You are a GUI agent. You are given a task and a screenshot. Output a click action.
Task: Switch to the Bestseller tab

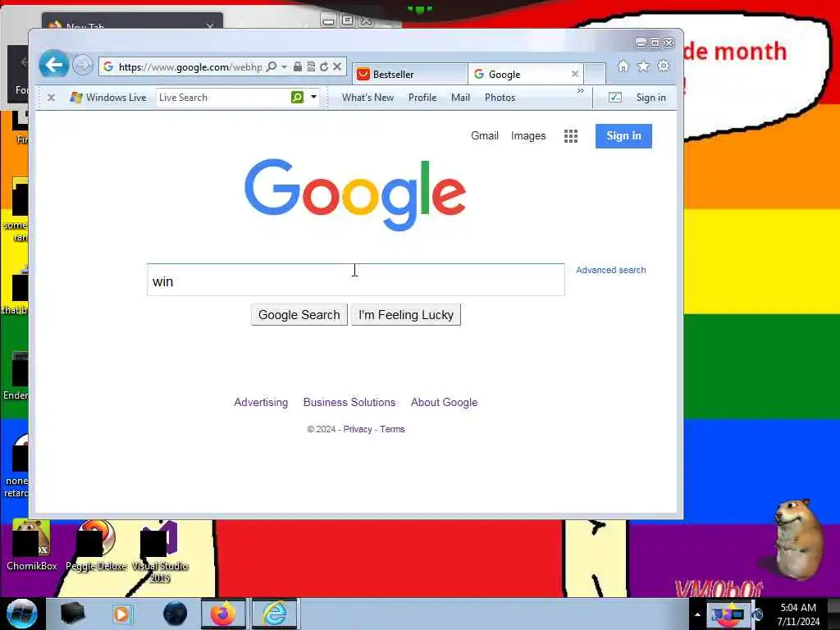click(410, 74)
